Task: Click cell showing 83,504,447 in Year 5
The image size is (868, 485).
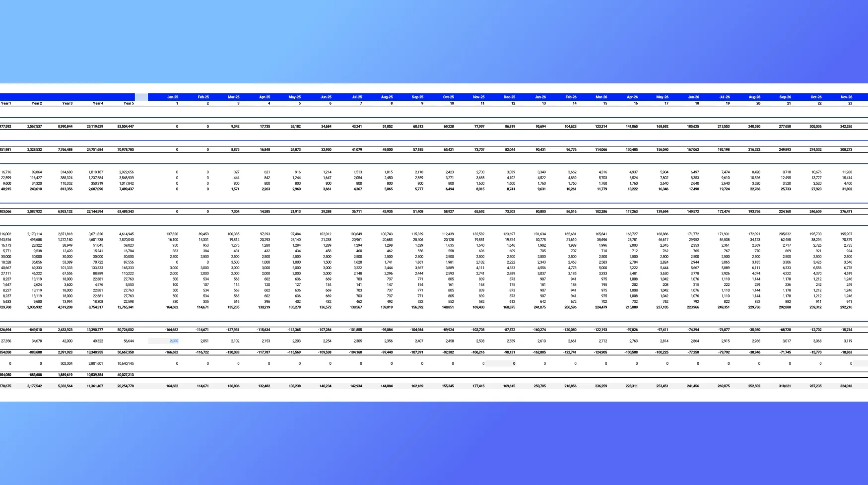Action: [125, 127]
